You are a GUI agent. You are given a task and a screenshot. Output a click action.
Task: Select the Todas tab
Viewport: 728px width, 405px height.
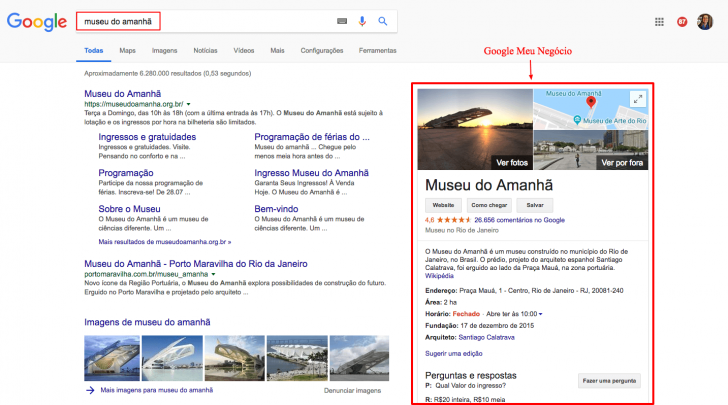pyautogui.click(x=94, y=51)
